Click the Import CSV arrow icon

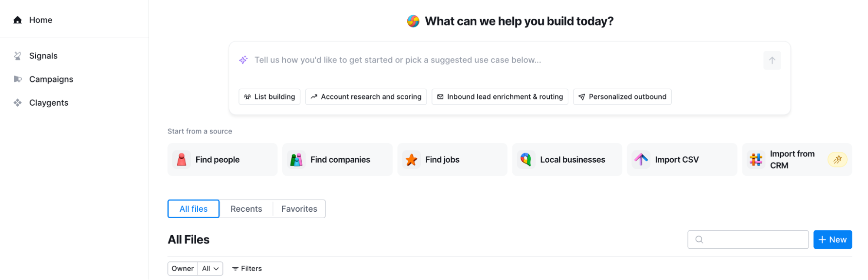pos(641,160)
